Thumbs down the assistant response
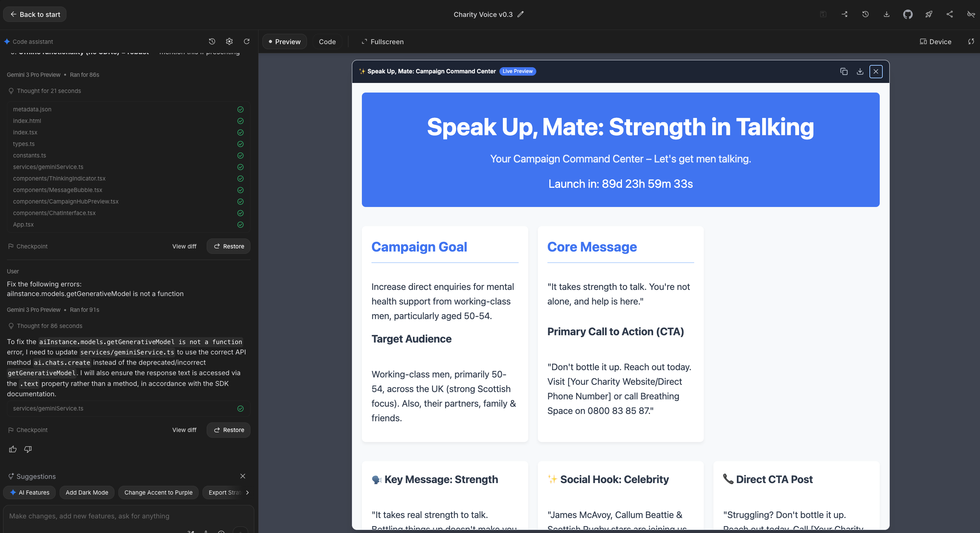980x533 pixels. (x=28, y=449)
